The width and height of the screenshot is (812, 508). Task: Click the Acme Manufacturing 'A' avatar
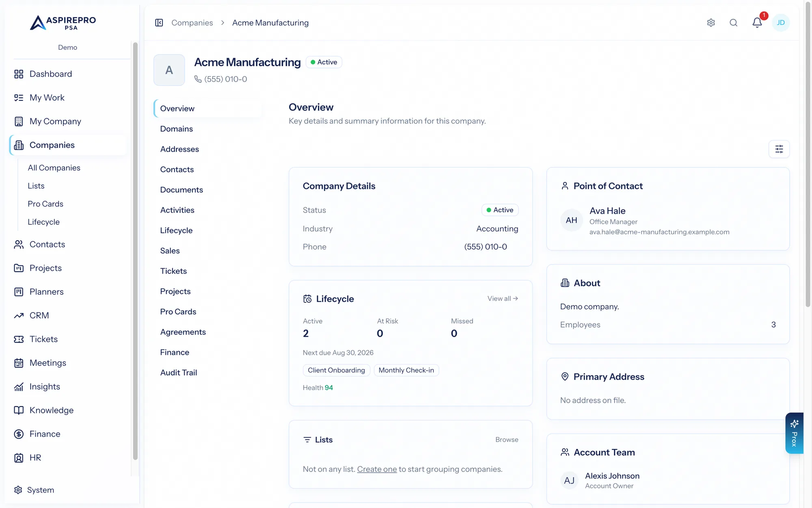click(x=169, y=70)
